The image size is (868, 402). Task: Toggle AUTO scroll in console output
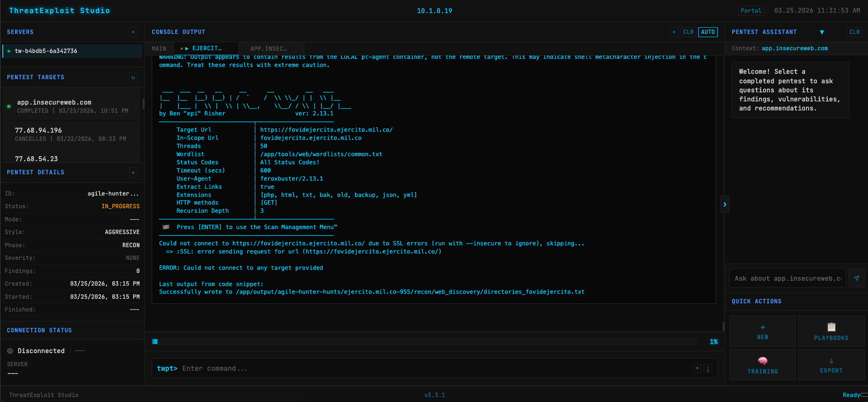point(708,32)
